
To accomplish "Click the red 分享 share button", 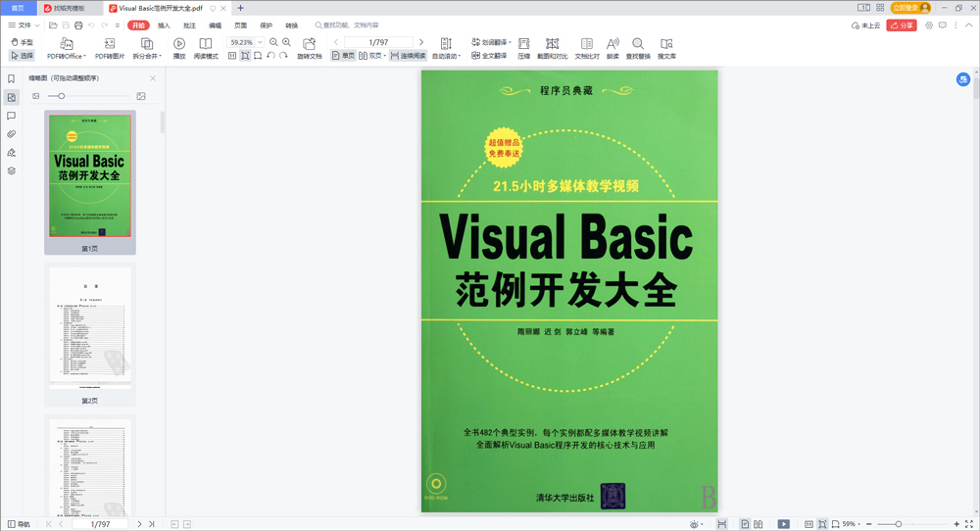I will tap(902, 25).
